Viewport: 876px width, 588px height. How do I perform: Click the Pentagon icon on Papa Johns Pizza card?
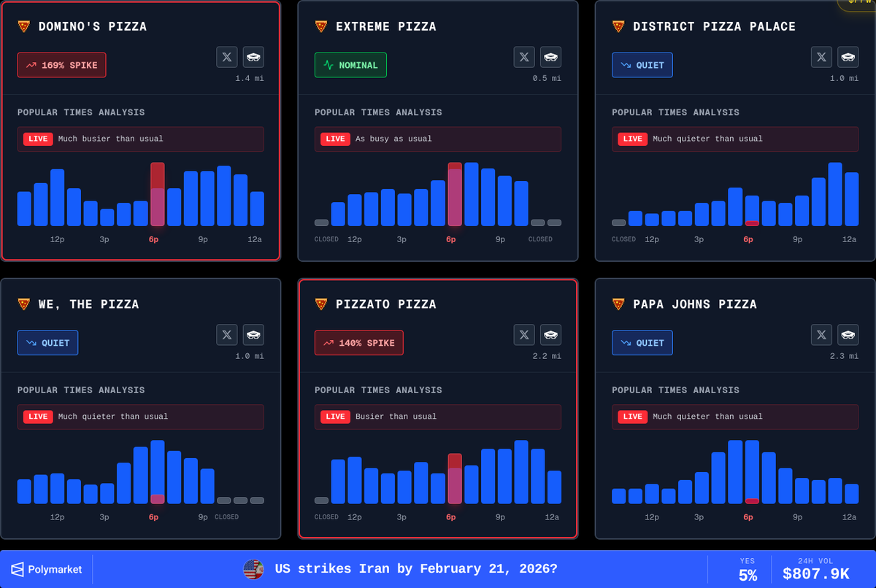tap(848, 335)
